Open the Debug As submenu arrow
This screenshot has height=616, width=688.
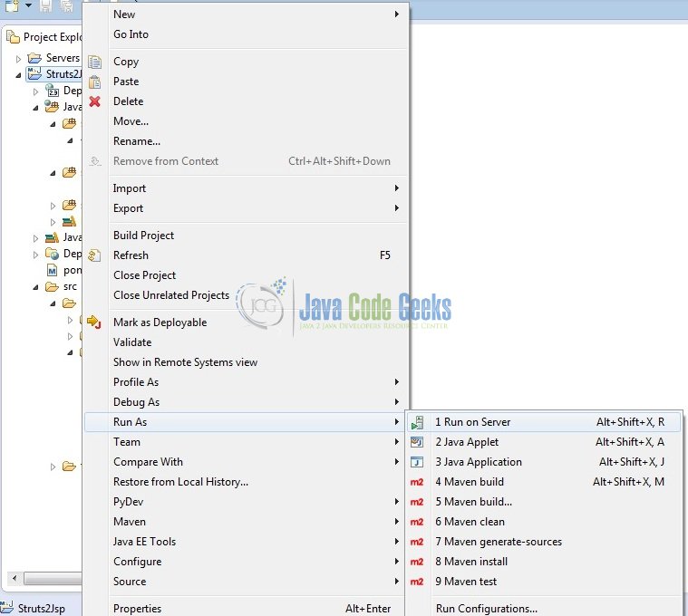(x=397, y=402)
